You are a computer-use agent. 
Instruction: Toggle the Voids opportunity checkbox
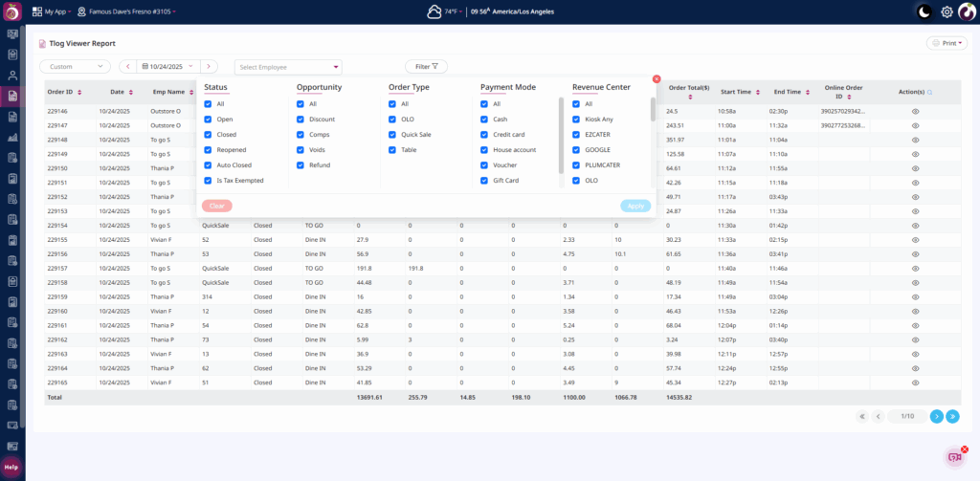300,150
